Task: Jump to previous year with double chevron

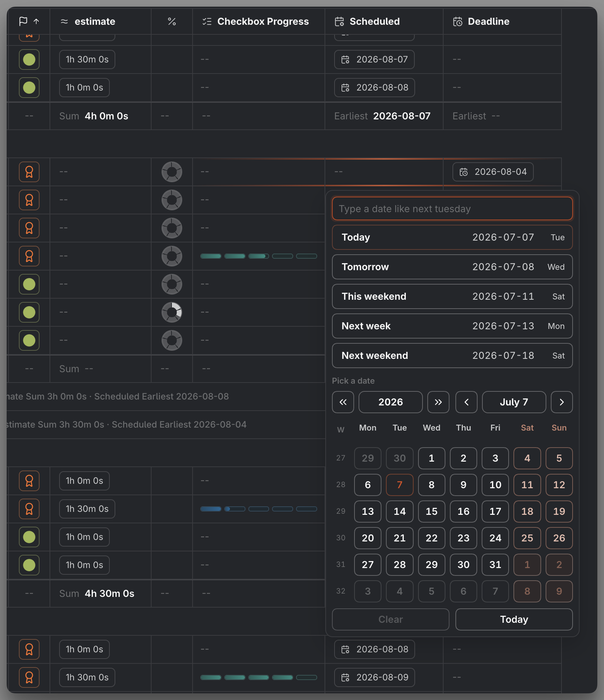Action: coord(343,402)
